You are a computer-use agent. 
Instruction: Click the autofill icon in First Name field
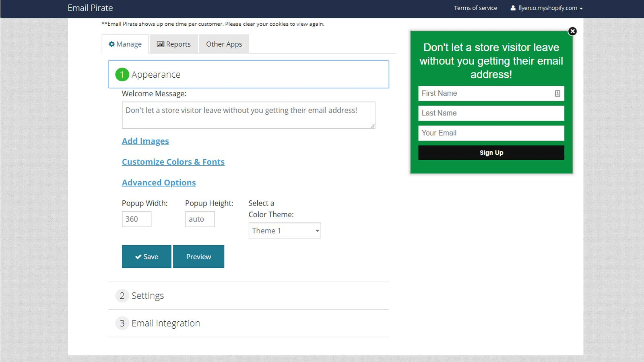[x=557, y=93]
